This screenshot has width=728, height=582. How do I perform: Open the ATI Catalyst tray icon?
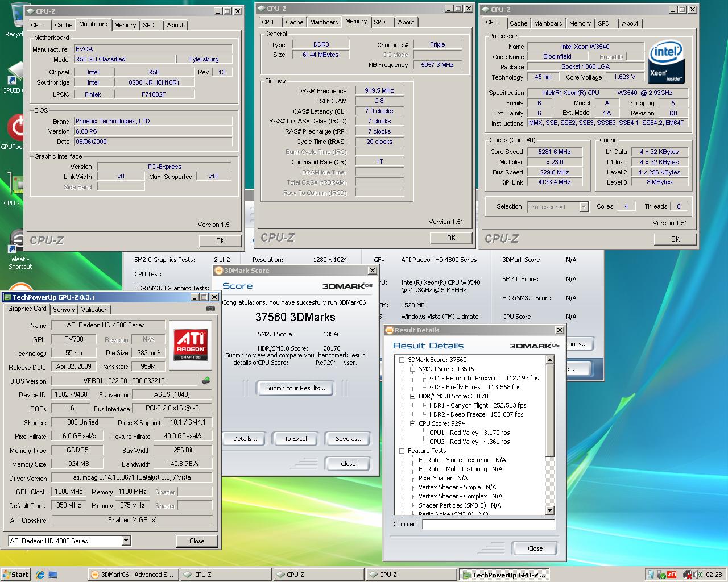(x=672, y=575)
